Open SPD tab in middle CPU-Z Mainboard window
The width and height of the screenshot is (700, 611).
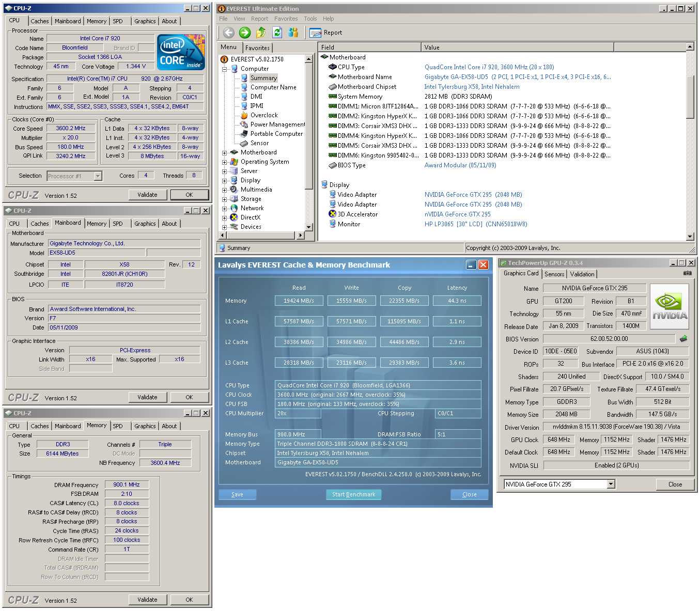tap(118, 224)
